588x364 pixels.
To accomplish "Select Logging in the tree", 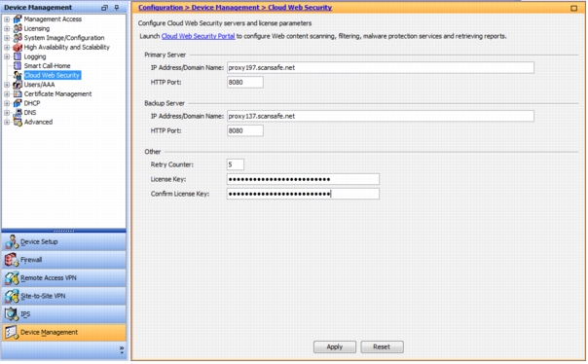I will pyautogui.click(x=35, y=56).
